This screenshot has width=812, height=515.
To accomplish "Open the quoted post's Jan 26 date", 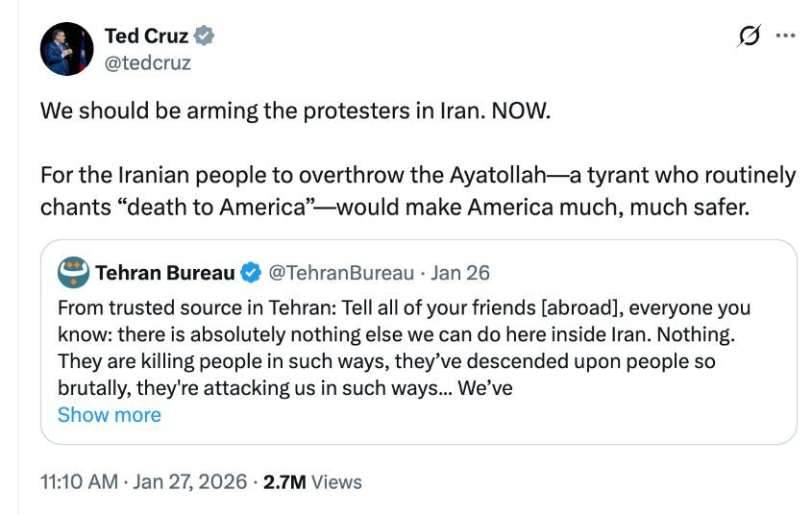I will pos(461,273).
